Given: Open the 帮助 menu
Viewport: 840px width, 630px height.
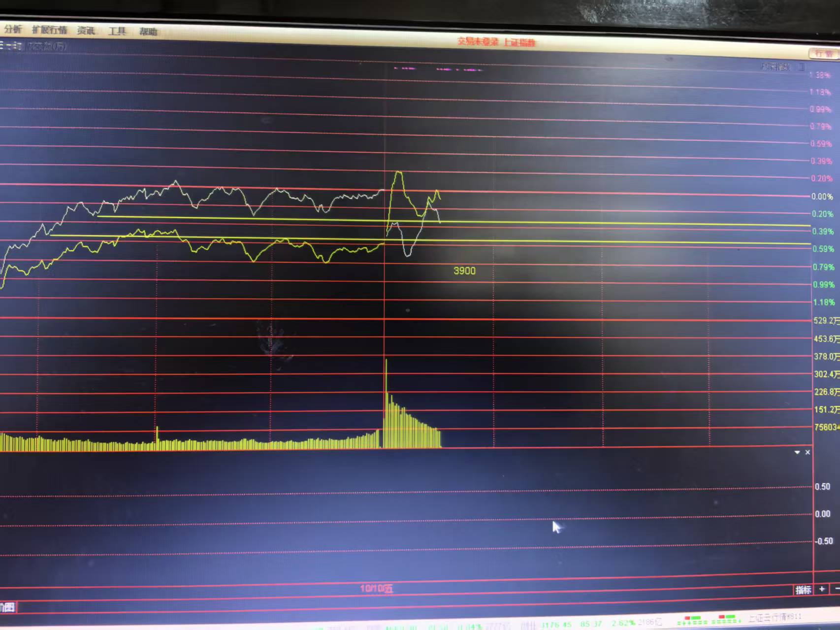Looking at the screenshot, I should coord(148,32).
